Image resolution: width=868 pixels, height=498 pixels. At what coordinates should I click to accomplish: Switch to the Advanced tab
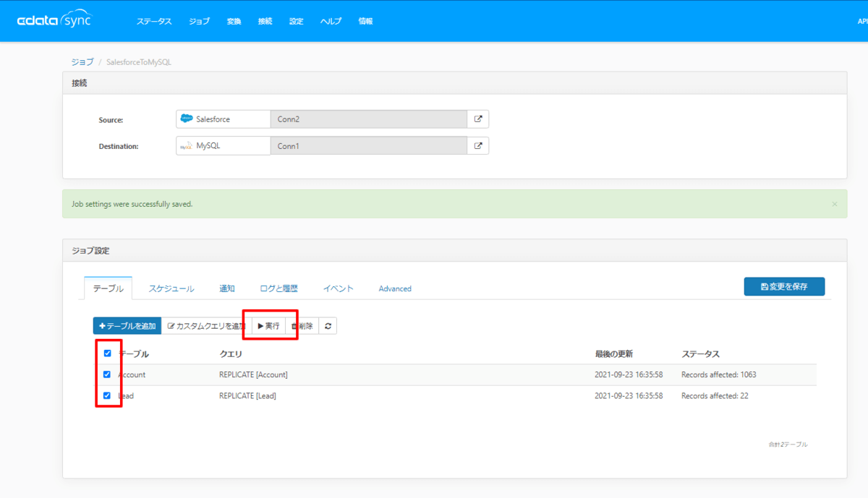pyautogui.click(x=395, y=288)
